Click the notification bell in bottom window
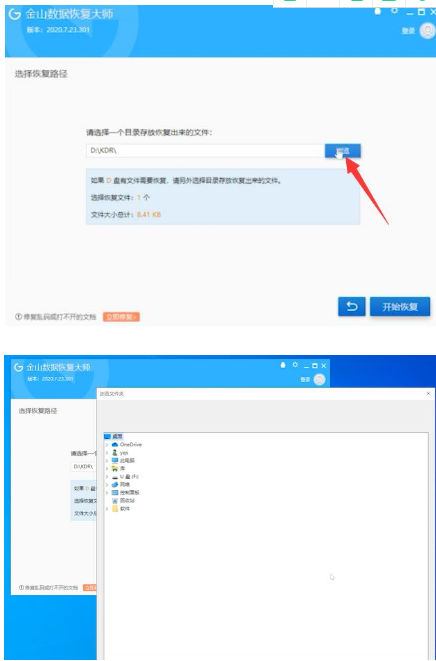 (x=283, y=365)
